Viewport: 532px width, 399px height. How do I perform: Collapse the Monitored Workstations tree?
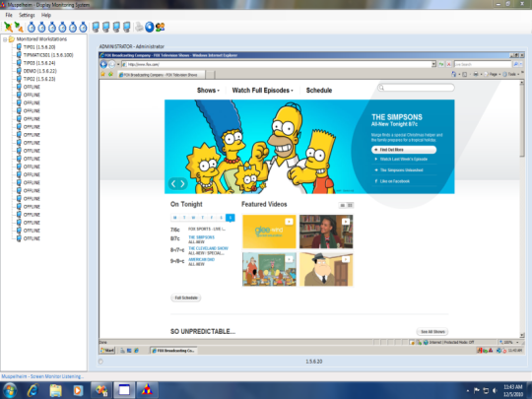[x=5, y=39]
